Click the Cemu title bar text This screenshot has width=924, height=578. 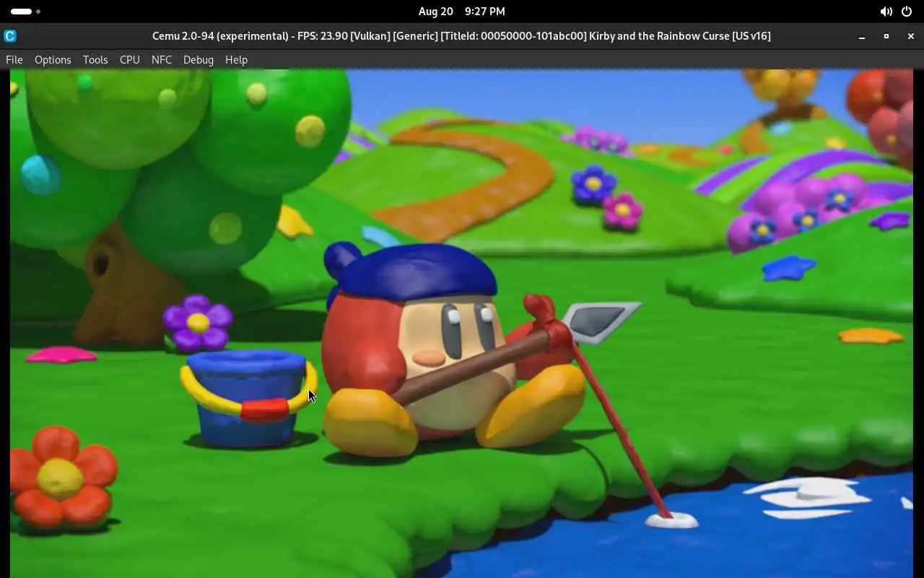coord(461,35)
